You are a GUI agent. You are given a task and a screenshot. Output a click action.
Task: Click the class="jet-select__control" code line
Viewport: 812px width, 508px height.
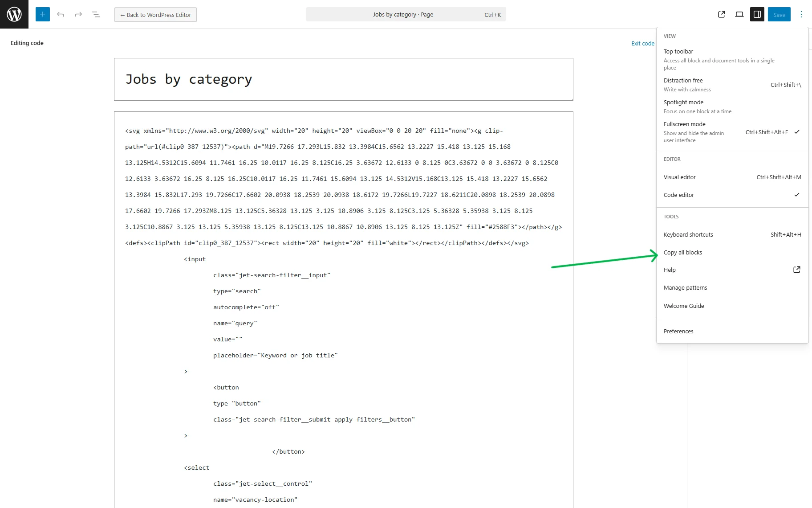coord(263,483)
